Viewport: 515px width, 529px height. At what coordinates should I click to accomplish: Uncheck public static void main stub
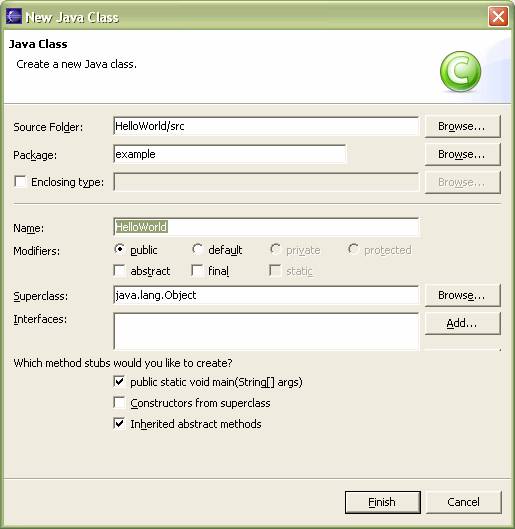(119, 382)
